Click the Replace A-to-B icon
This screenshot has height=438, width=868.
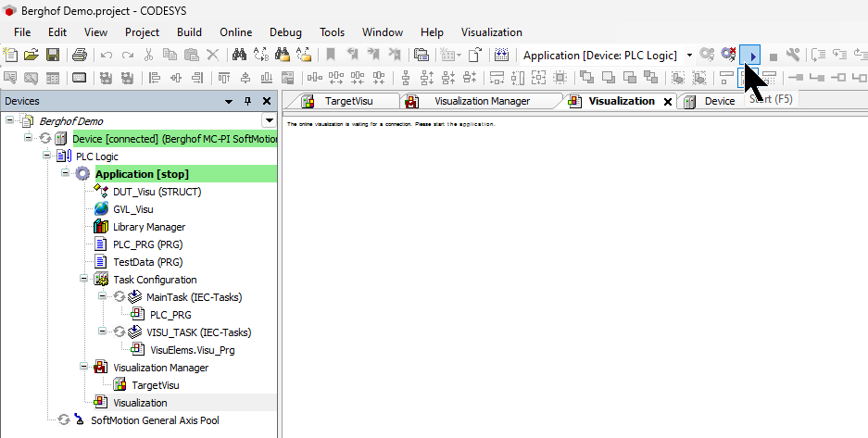(x=260, y=55)
